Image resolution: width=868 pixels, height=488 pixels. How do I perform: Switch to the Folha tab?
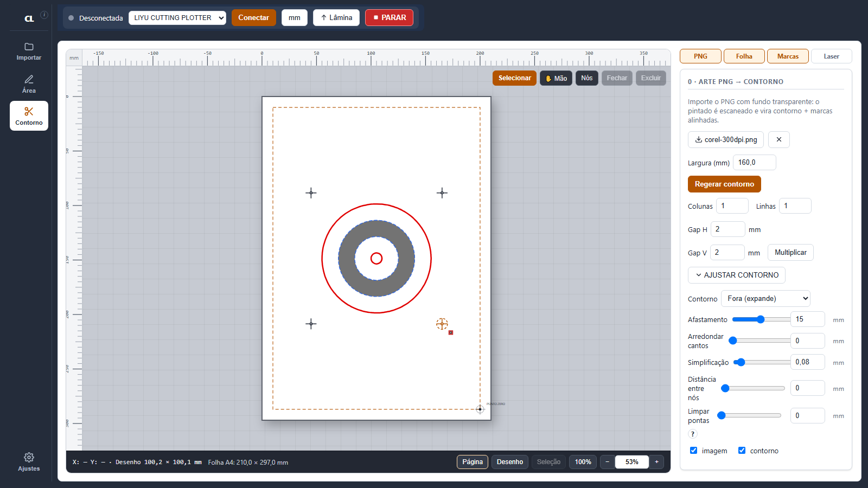(744, 56)
